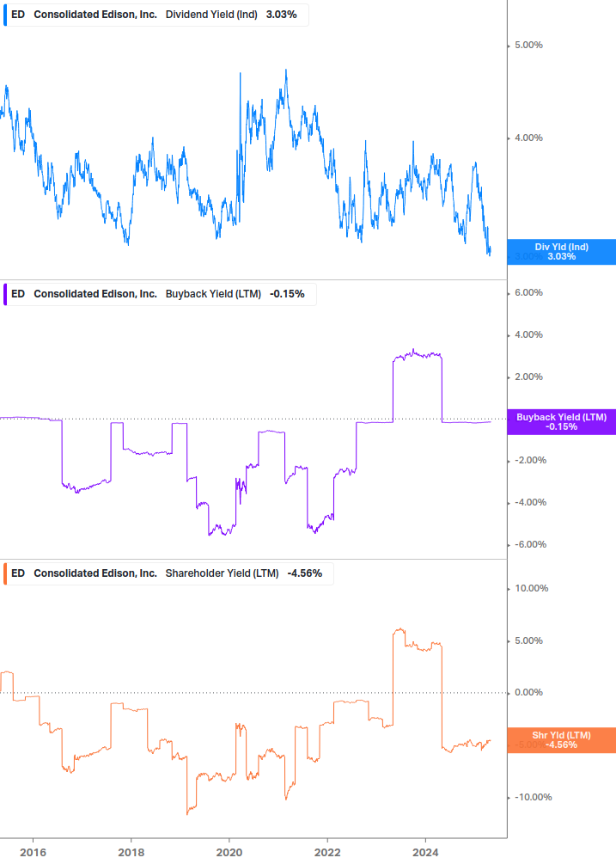Click the ED ticker in the Buyback Yield legend
The height and width of the screenshot is (864, 616).
(x=18, y=294)
